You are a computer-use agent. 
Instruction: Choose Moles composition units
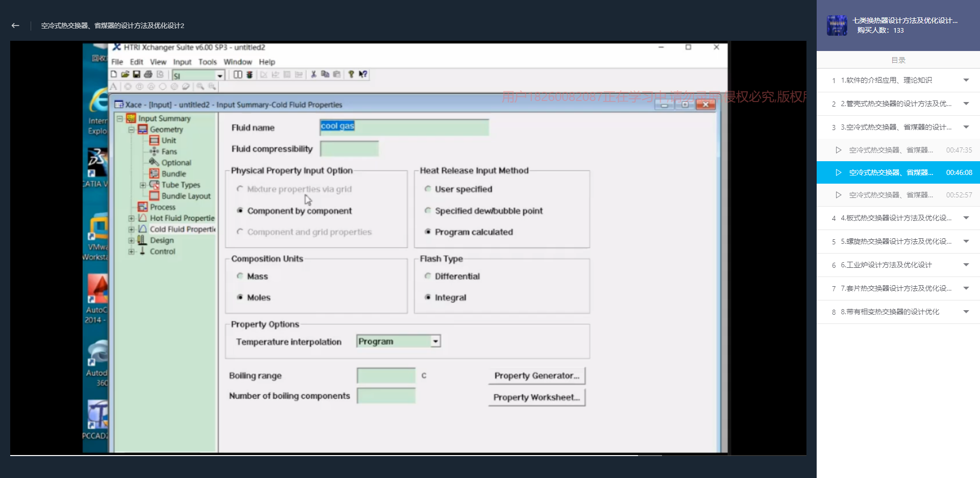pos(240,297)
